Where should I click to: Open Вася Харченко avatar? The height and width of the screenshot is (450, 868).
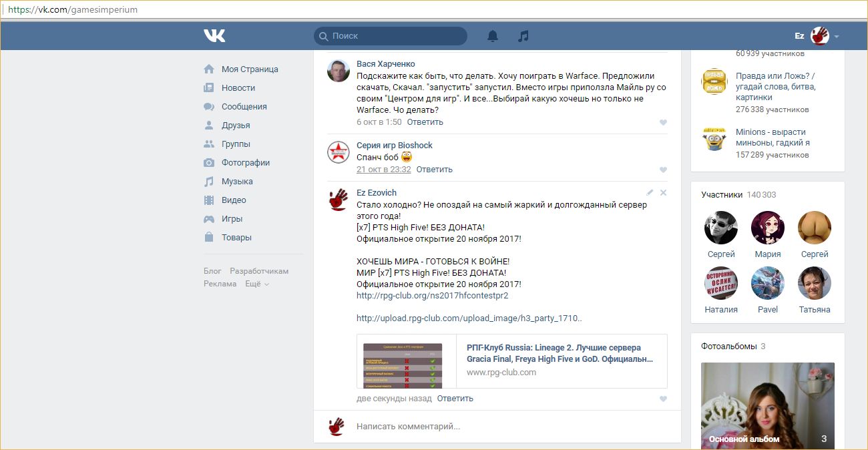click(339, 70)
